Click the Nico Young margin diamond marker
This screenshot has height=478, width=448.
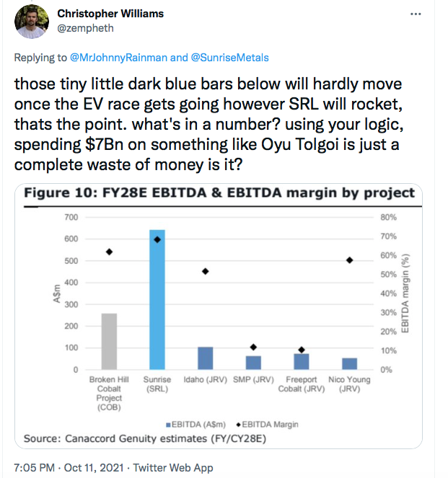click(x=349, y=260)
